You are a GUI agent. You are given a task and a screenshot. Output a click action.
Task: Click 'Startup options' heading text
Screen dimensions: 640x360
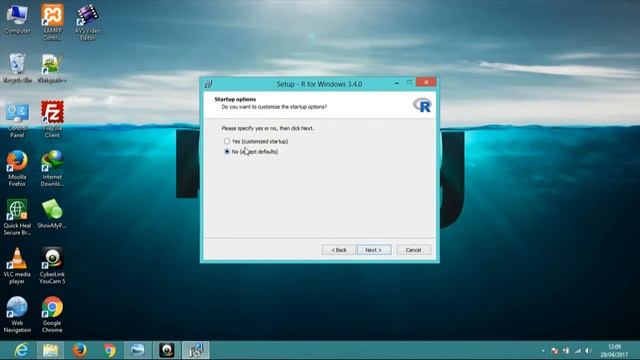[x=235, y=99]
